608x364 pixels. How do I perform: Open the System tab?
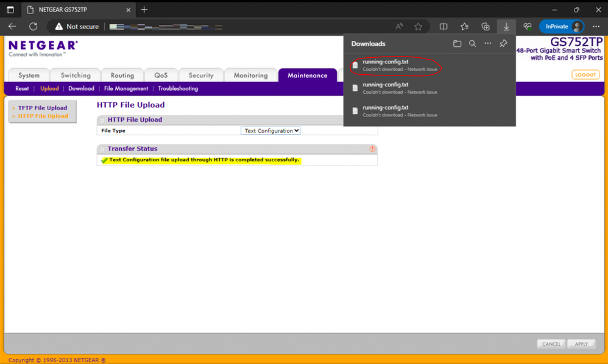29,75
